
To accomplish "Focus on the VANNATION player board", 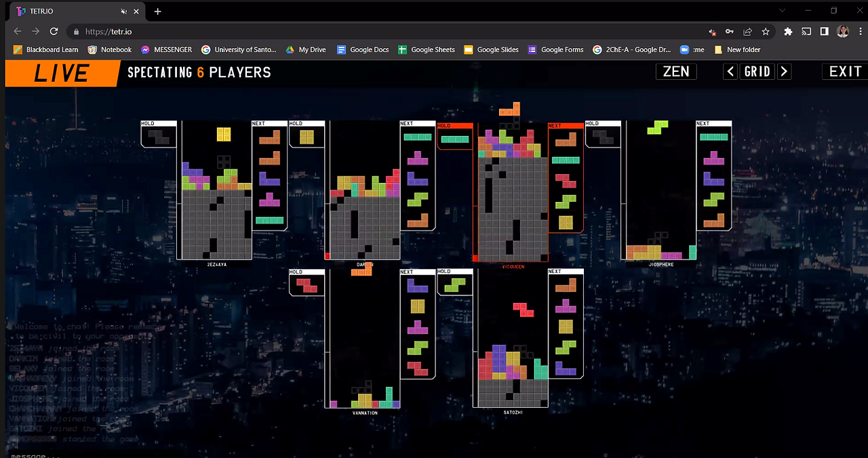I will tap(362, 338).
